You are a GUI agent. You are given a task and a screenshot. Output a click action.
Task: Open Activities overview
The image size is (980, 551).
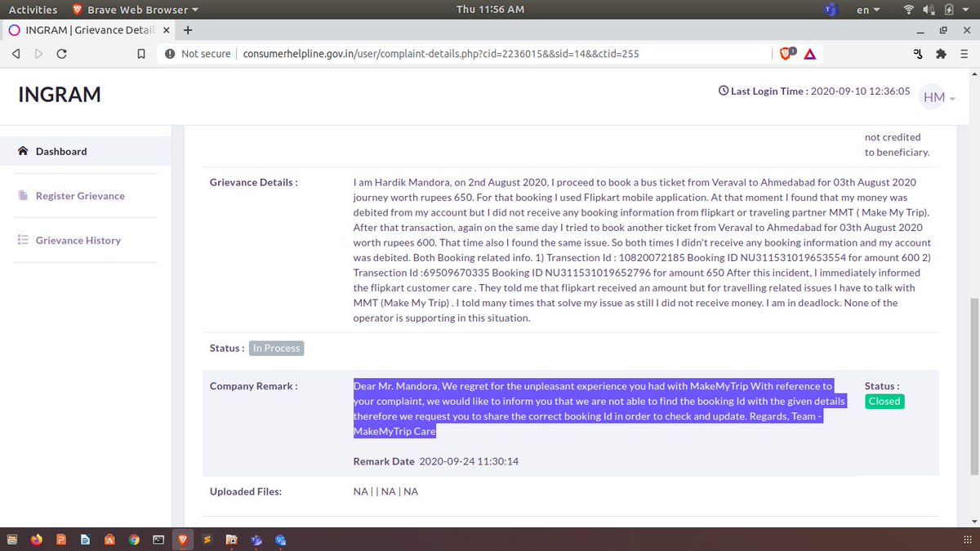pos(33,10)
